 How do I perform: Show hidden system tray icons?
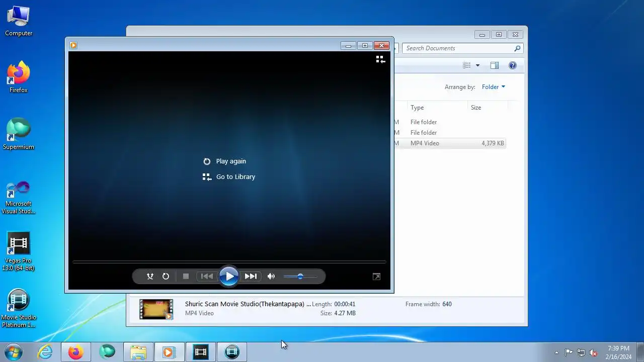pos(556,352)
